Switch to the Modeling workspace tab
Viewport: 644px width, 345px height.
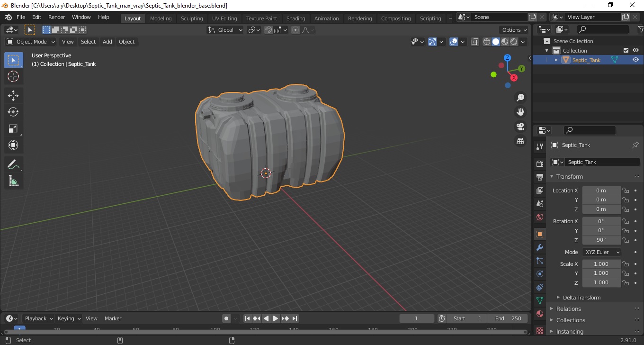tap(161, 18)
